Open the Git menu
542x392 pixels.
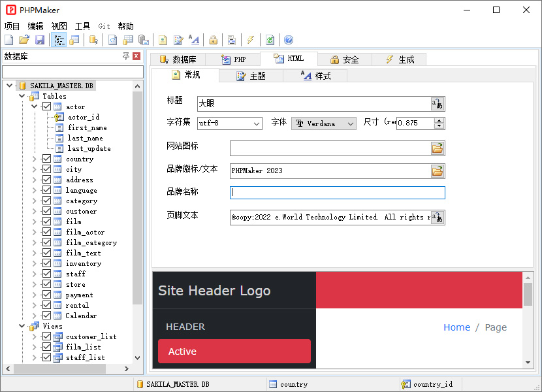point(104,25)
